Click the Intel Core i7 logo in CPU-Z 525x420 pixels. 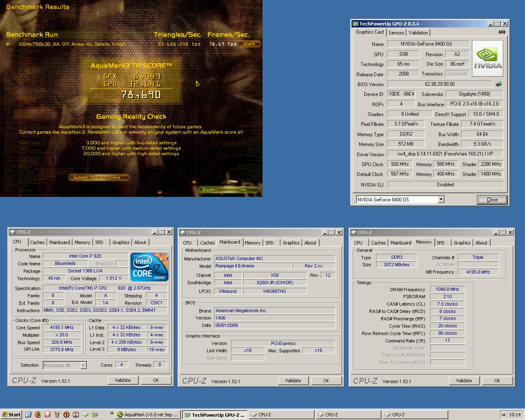pos(149,267)
